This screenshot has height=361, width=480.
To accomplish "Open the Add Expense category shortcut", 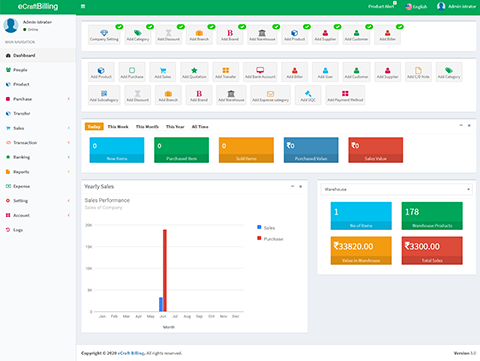I will point(270,95).
